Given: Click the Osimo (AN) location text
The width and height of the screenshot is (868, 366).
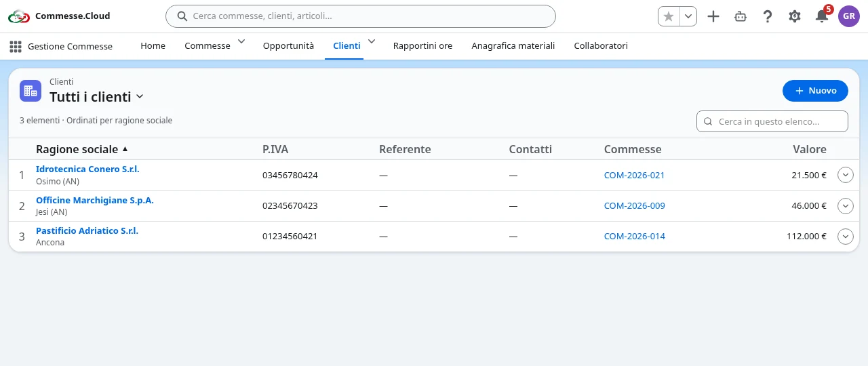Looking at the screenshot, I should click(58, 181).
